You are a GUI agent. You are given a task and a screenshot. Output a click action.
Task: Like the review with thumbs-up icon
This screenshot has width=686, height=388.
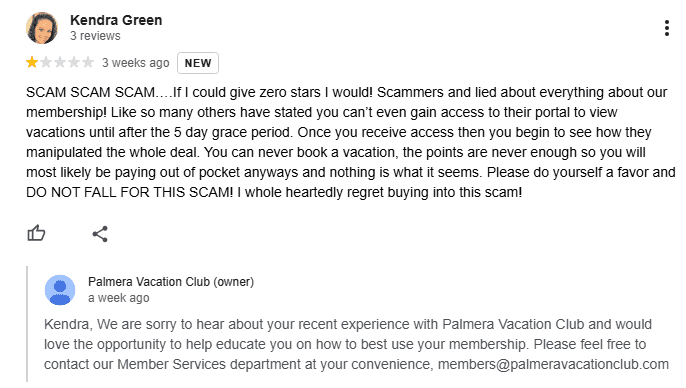point(36,234)
